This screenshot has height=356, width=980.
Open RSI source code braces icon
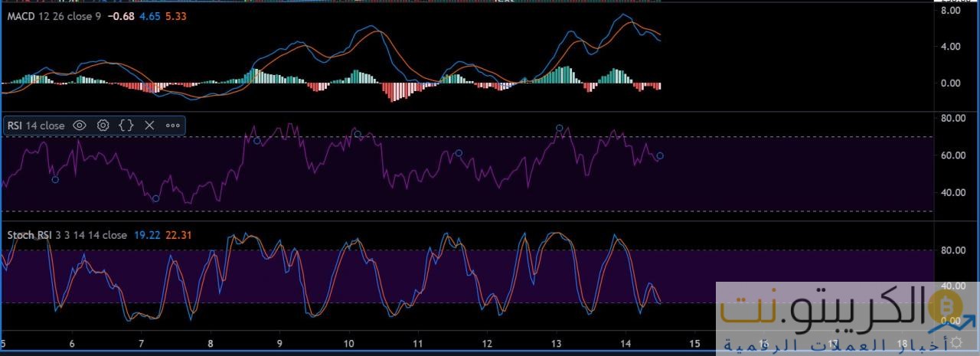tap(126, 126)
